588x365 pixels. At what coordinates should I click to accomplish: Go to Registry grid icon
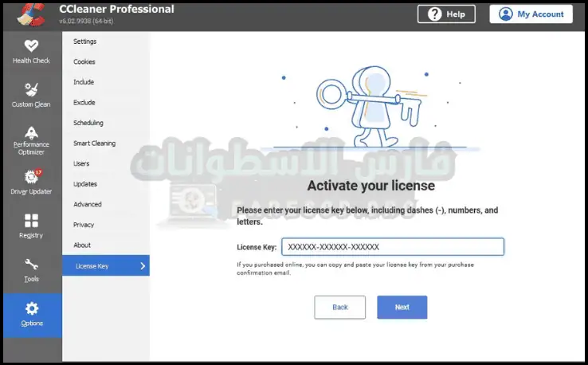[31, 221]
